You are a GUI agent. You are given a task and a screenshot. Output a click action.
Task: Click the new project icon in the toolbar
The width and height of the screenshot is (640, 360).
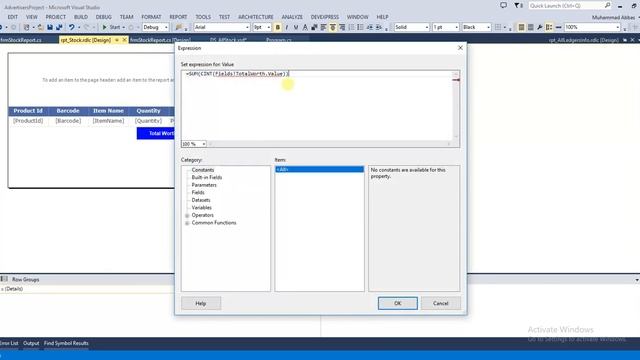coord(27,27)
